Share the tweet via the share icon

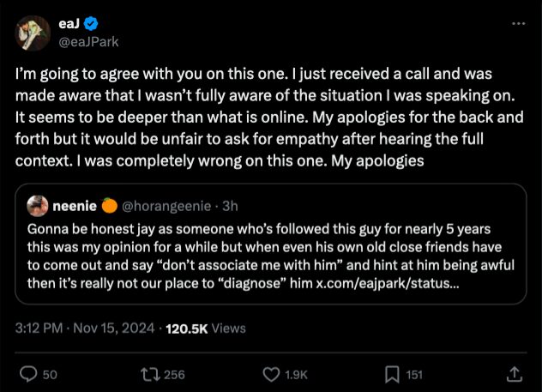515,373
